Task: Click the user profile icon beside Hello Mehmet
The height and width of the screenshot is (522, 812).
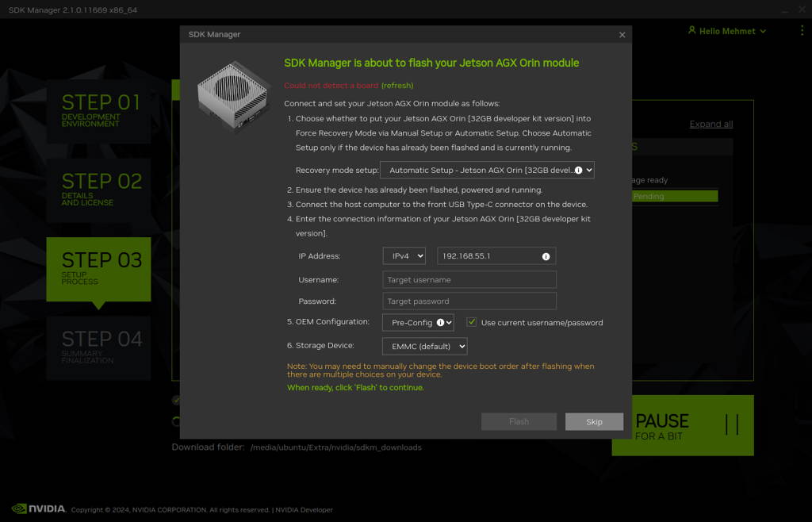Action: [x=691, y=31]
